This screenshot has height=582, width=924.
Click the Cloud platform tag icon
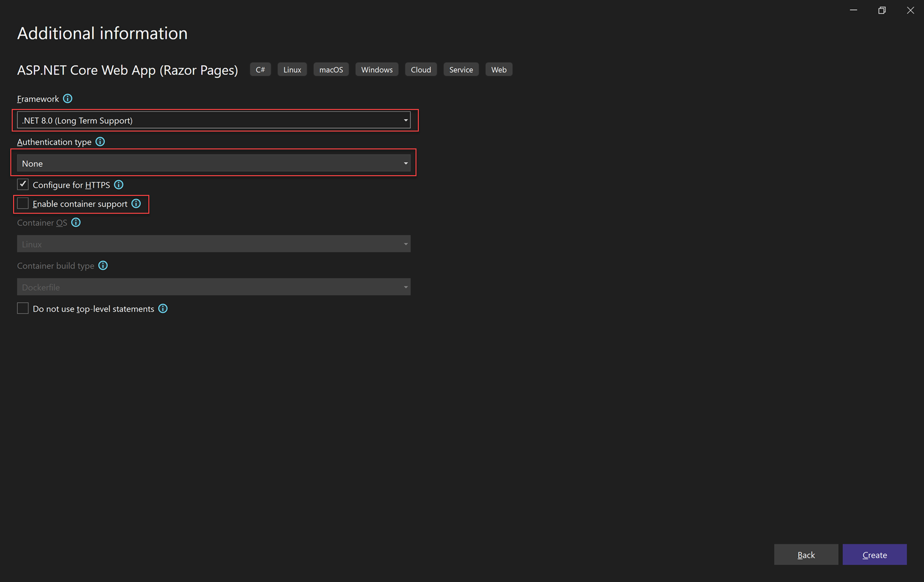click(421, 69)
